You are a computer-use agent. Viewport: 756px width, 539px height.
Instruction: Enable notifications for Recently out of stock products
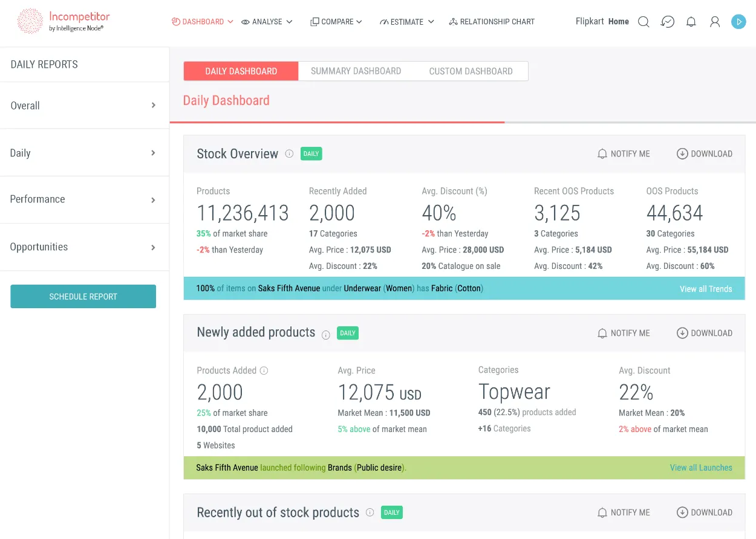[623, 512]
